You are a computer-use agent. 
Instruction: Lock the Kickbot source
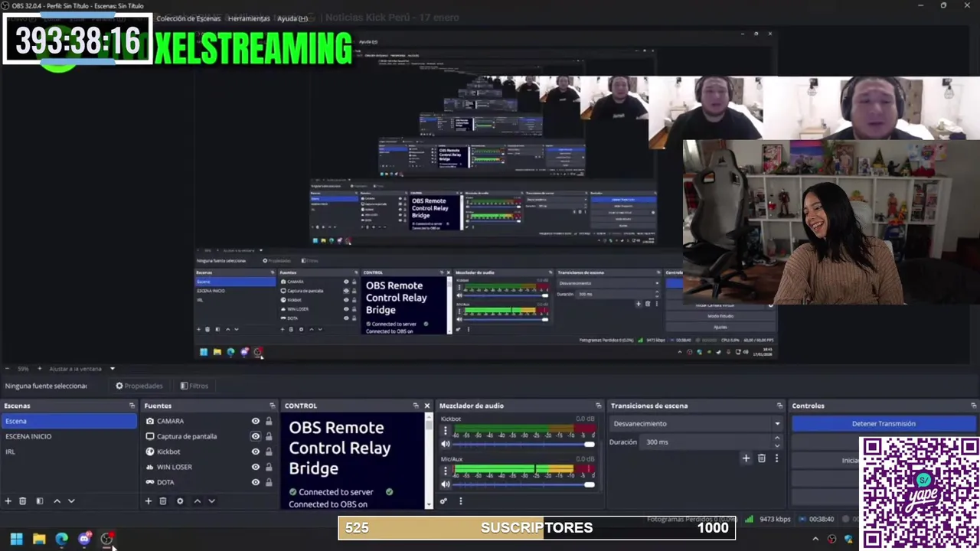point(269,452)
